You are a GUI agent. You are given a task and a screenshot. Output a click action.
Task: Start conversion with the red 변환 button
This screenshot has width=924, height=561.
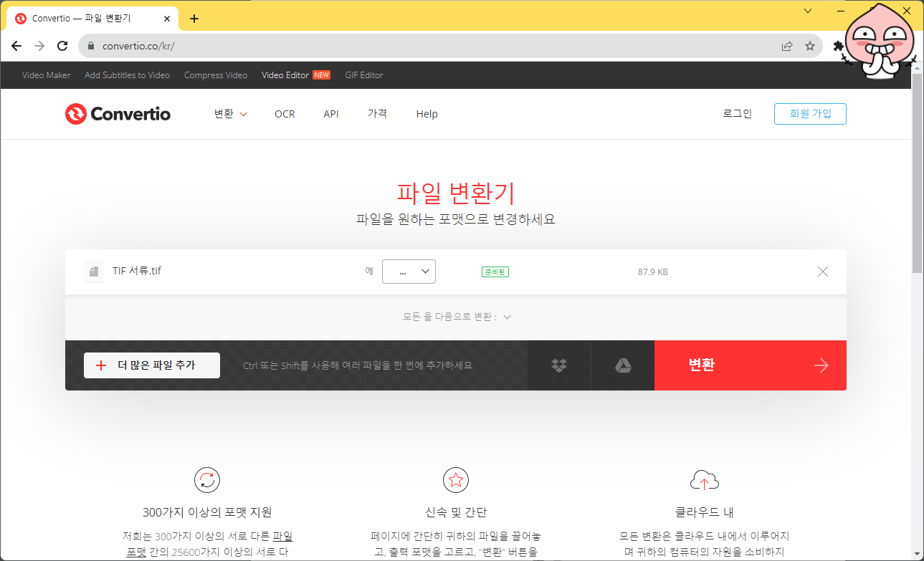[750, 365]
